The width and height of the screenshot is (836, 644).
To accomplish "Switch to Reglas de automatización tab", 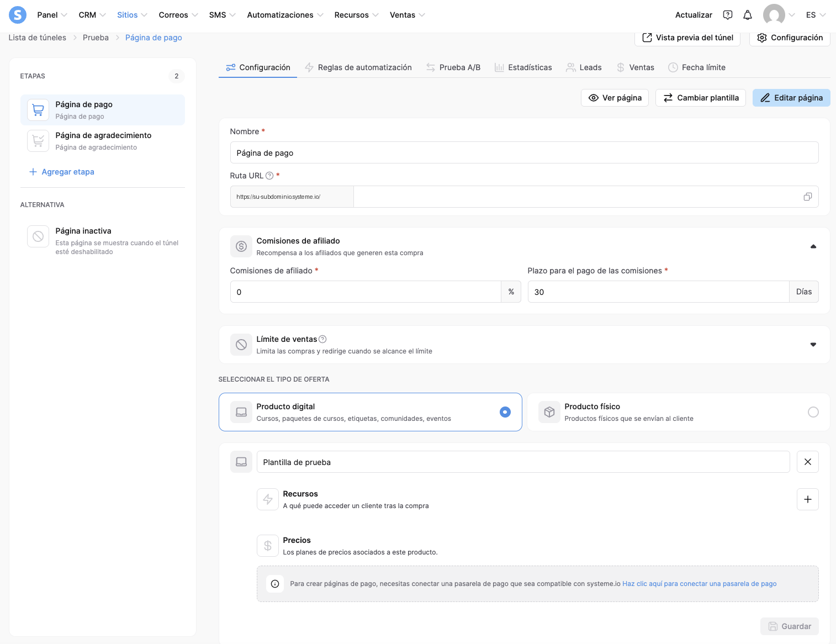I will pyautogui.click(x=358, y=67).
